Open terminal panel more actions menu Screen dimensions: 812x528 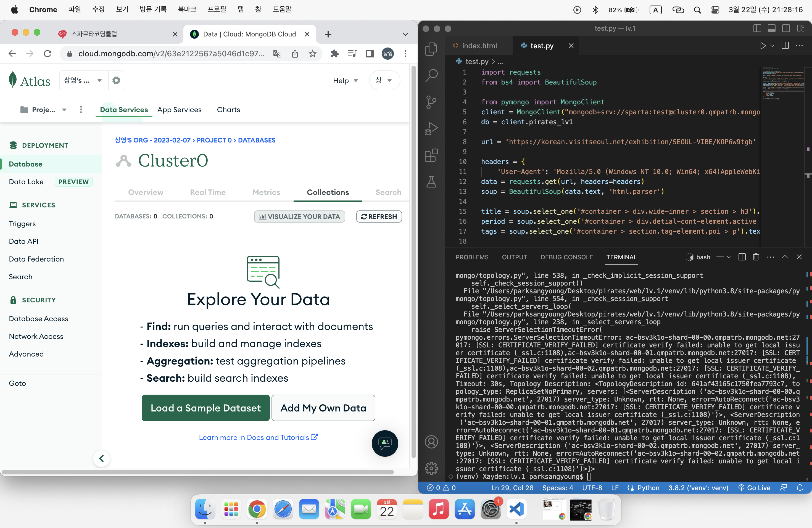click(770, 257)
